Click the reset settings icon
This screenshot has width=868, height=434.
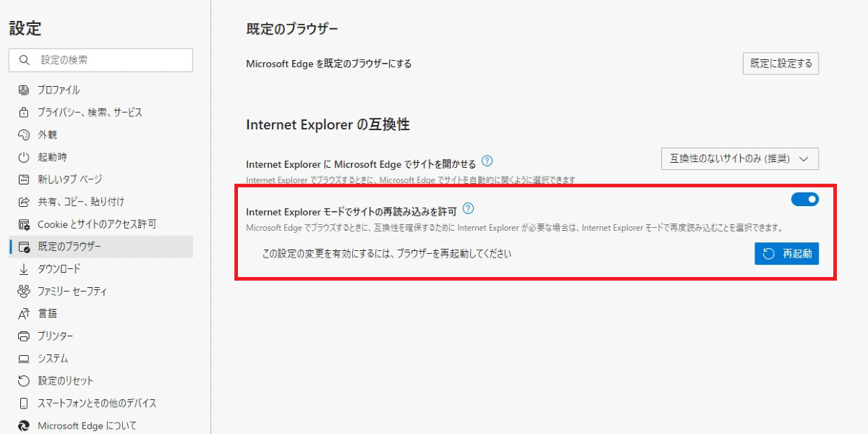point(24,381)
